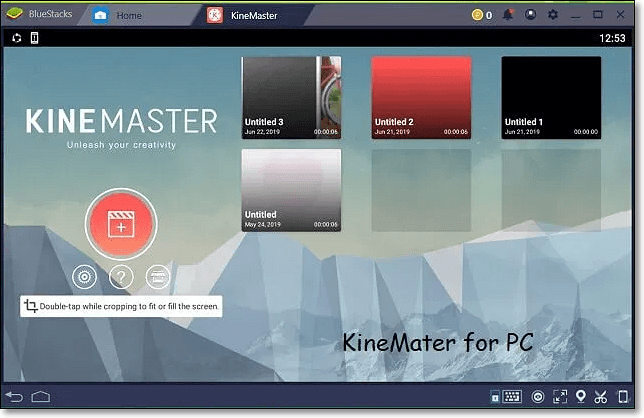Click the phone rotate icon in bottom bar
644x418 pixels.
pos(623,397)
